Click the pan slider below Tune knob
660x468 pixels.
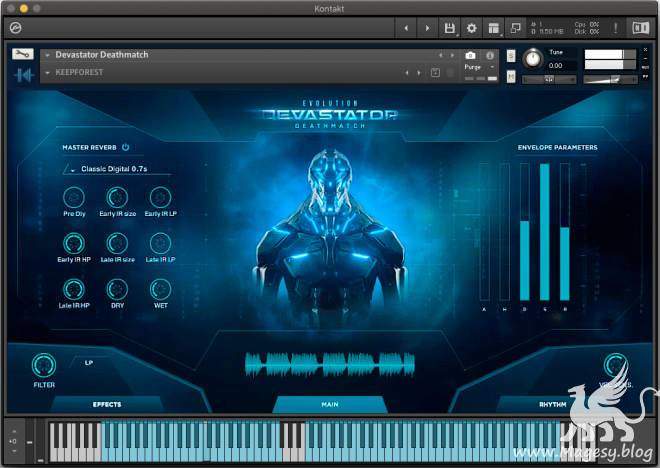click(x=549, y=80)
